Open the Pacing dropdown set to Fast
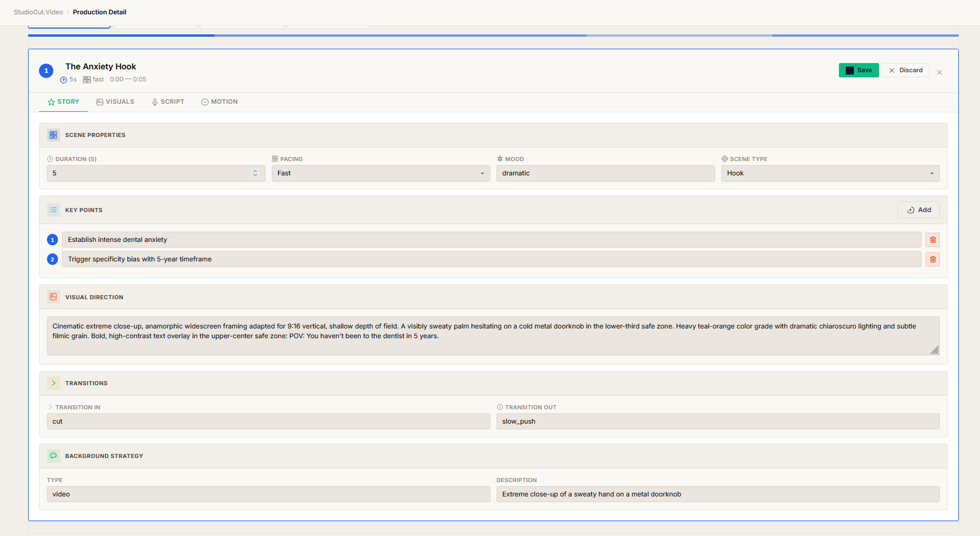This screenshot has height=536, width=980. point(381,173)
